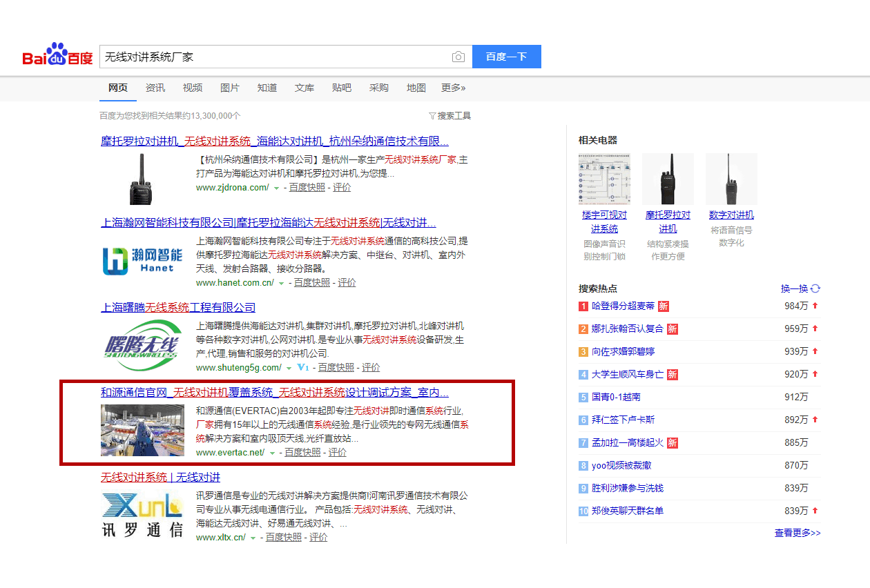Open hot search 胜利涉嫌参与洗钱
This screenshot has height=588, width=870.
(x=628, y=488)
